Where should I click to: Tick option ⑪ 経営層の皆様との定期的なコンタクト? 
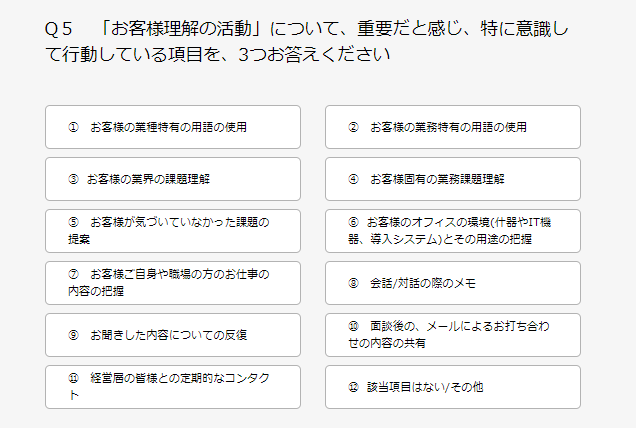173,387
